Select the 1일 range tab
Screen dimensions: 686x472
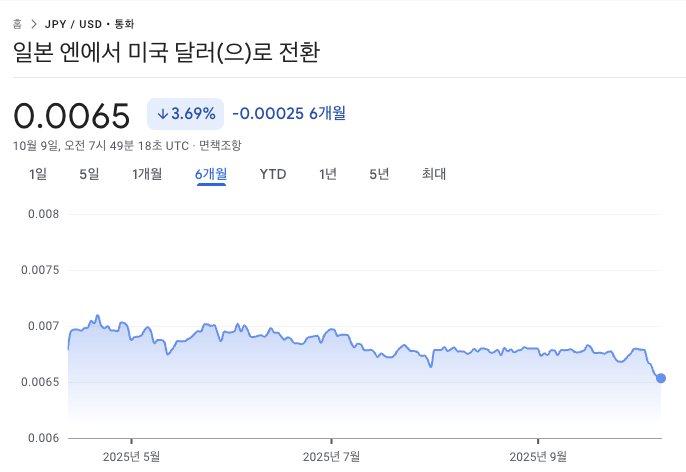38,174
